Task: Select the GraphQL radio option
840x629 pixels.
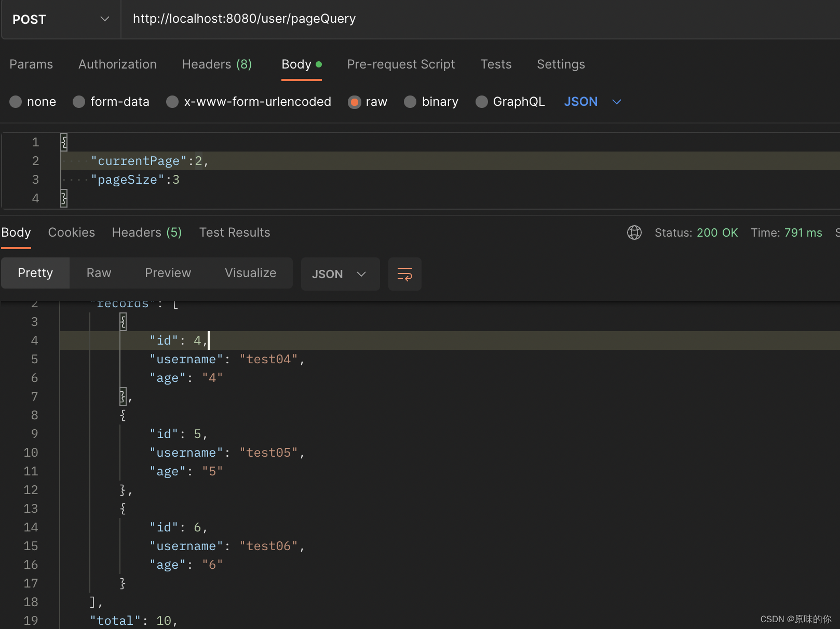Action: tap(482, 102)
